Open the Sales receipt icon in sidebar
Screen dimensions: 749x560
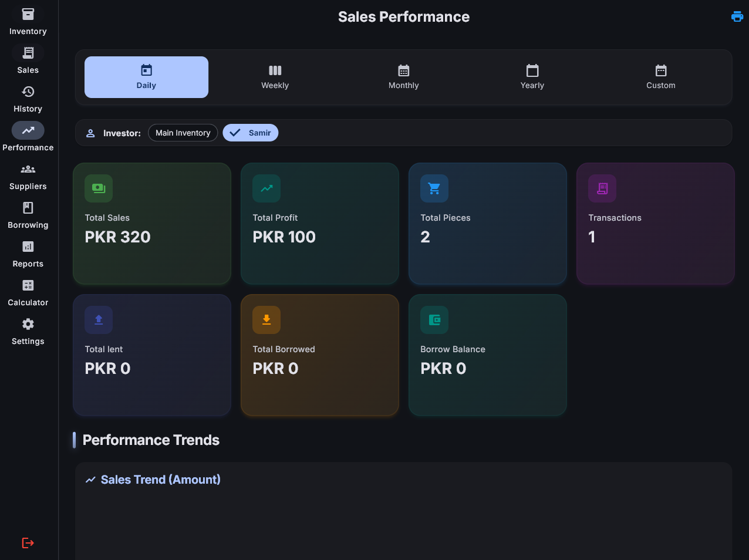pos(28,53)
